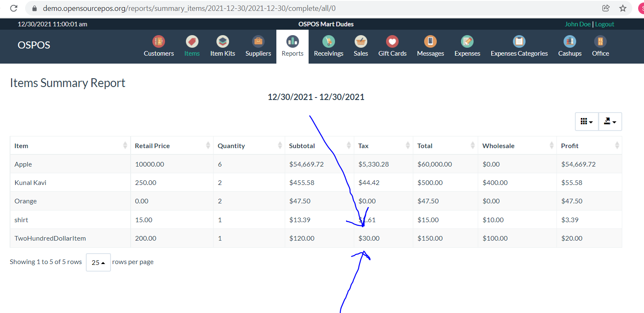Open the column visibility dropdown
This screenshot has width=644, height=313.
click(x=586, y=121)
